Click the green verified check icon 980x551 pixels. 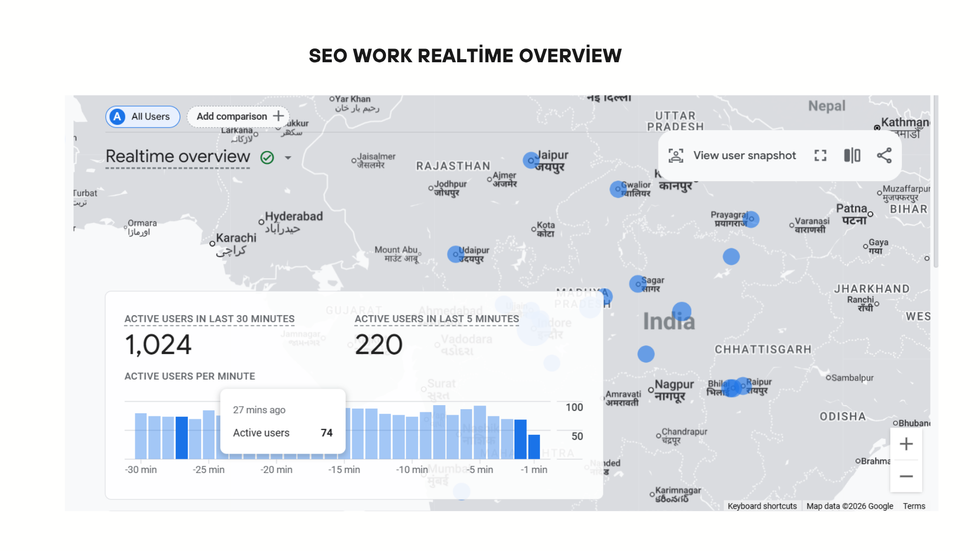[267, 158]
